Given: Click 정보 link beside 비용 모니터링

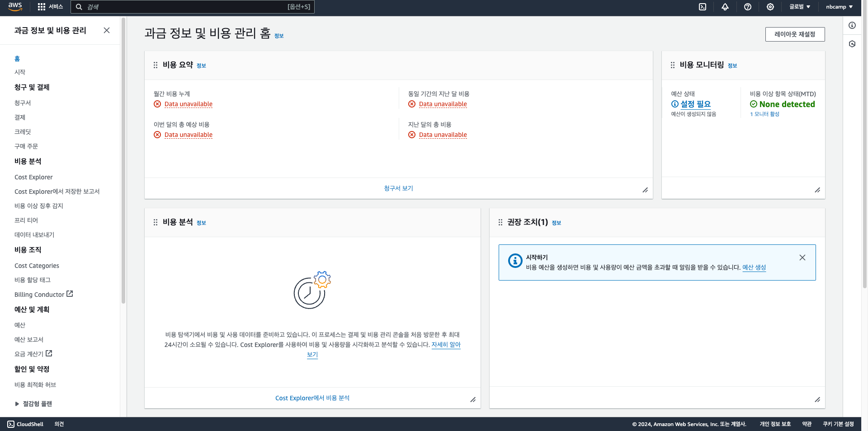Looking at the screenshot, I should tap(732, 66).
